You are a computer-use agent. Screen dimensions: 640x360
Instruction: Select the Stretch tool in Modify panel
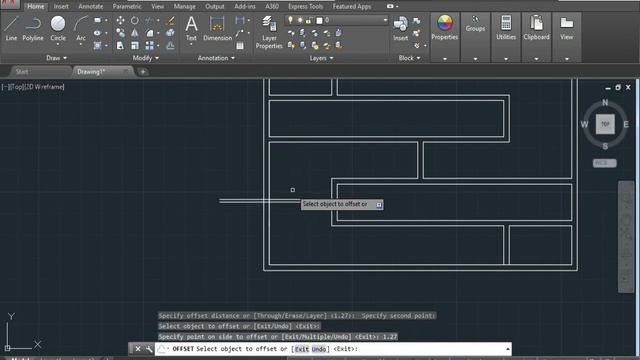coord(120,45)
